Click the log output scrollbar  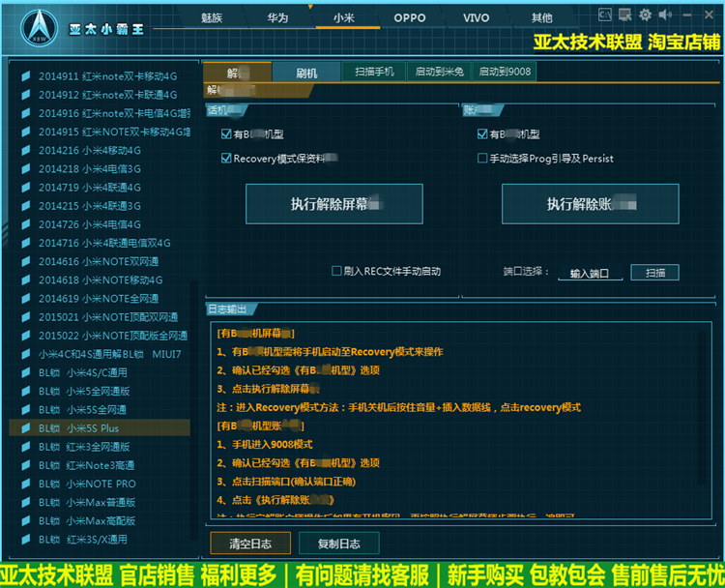[x=702, y=408]
